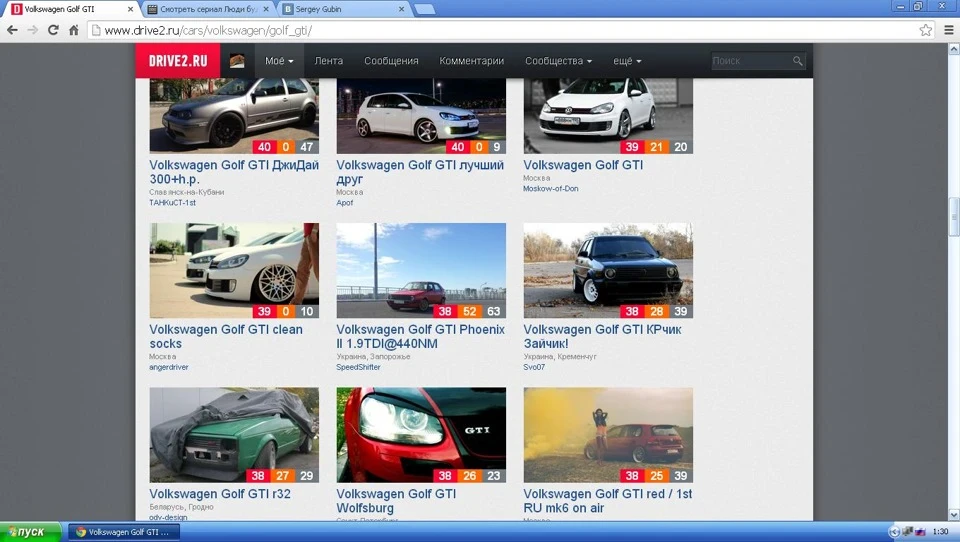The width and height of the screenshot is (960, 542).
Task: Expand the ещё dropdown menu
Action: [x=627, y=61]
